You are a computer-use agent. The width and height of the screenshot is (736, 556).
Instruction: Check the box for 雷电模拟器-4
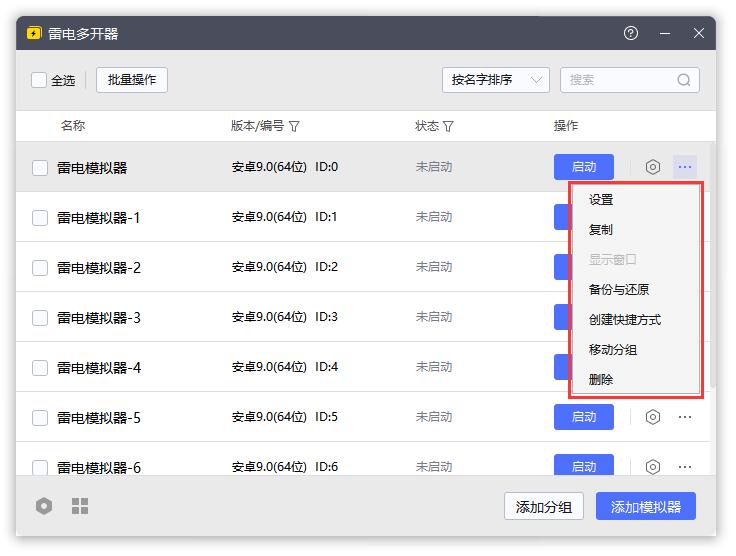[x=40, y=368]
